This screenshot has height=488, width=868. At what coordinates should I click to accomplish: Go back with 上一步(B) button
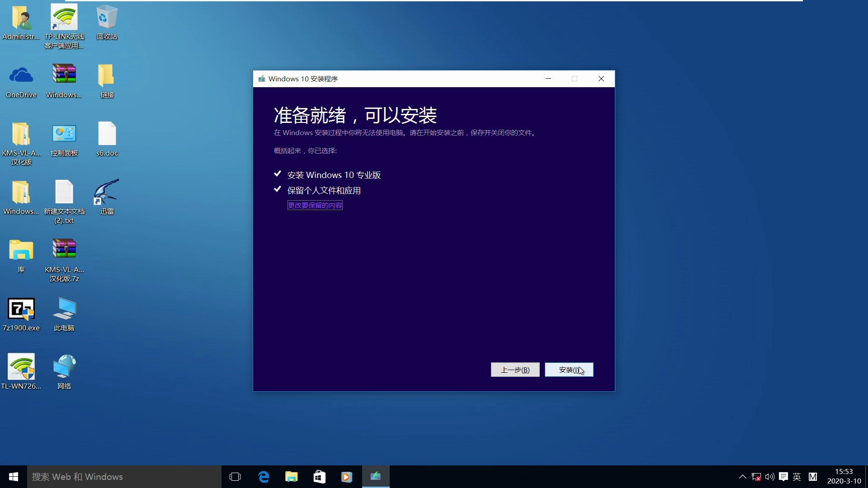(x=515, y=370)
